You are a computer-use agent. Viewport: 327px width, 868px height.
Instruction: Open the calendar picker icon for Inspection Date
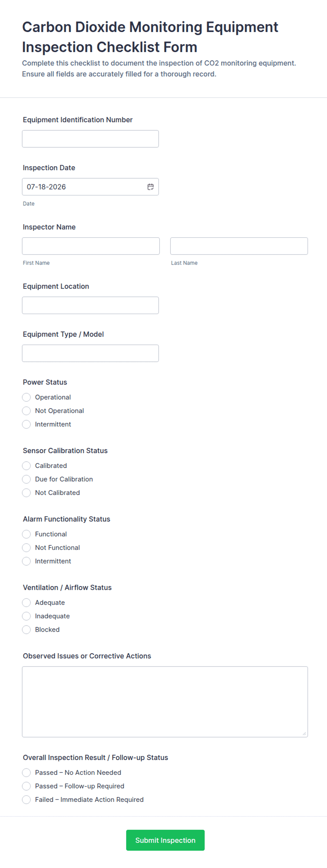[x=150, y=187]
